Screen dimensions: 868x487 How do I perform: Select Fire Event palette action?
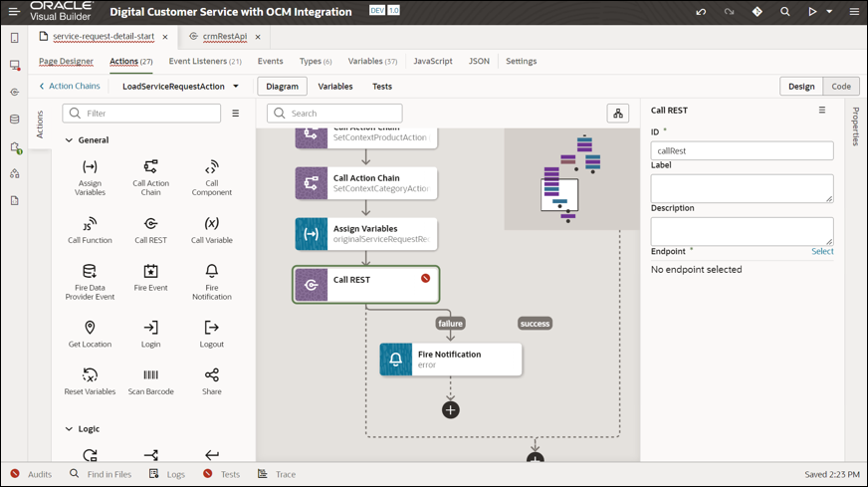click(150, 278)
